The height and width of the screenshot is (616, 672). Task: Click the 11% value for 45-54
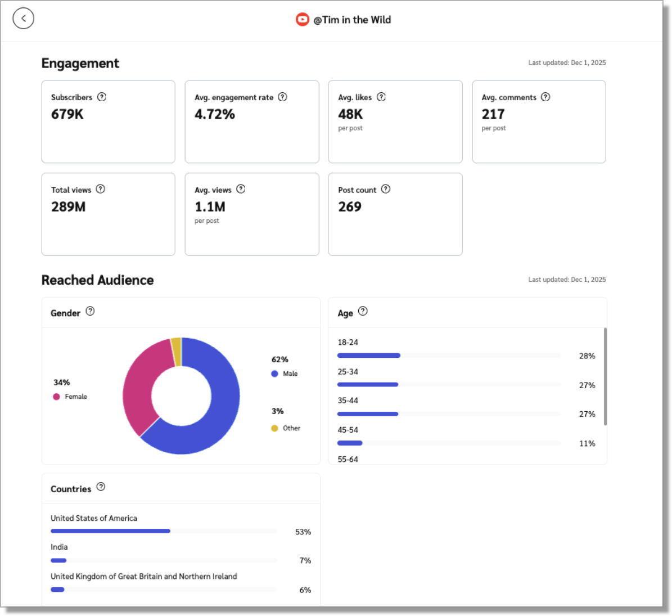(587, 444)
